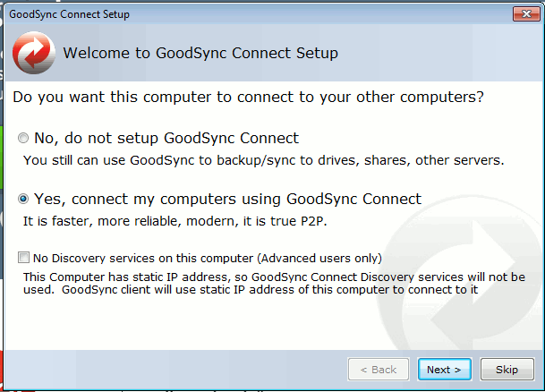Click the "You still can use GoodSync" description line
Screen dimensions: 545x392
[263, 160]
